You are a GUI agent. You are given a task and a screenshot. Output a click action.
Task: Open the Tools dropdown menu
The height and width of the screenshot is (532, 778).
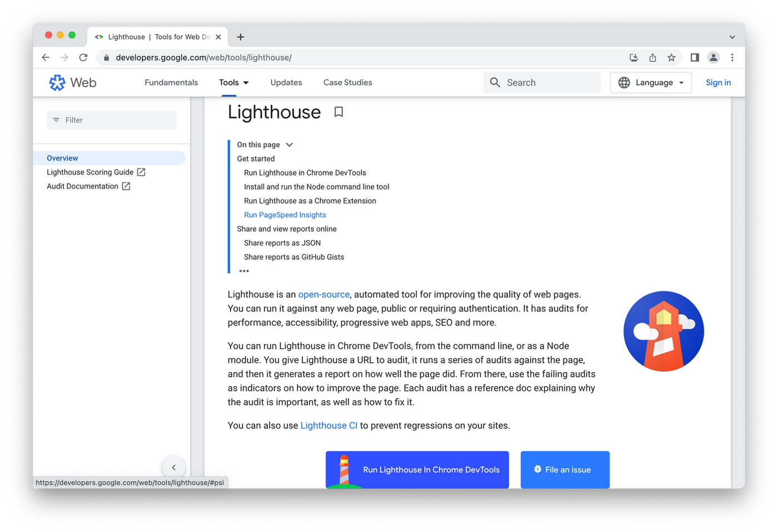click(233, 82)
